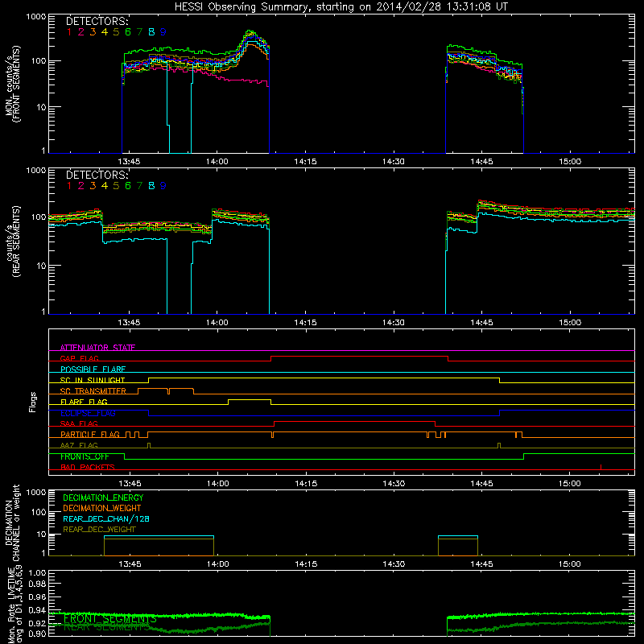Click the DECIMATION CHANNEL or weight y-axis label

click(13, 522)
